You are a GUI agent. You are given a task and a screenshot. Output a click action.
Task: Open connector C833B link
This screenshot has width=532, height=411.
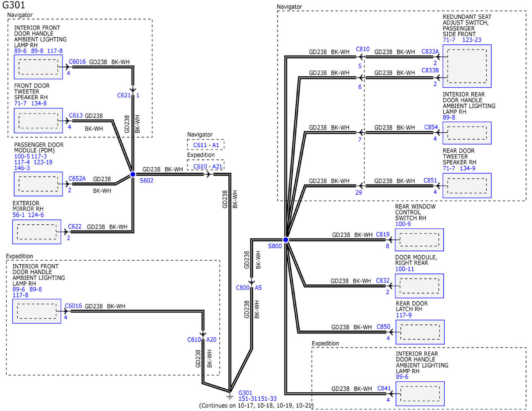(430, 70)
